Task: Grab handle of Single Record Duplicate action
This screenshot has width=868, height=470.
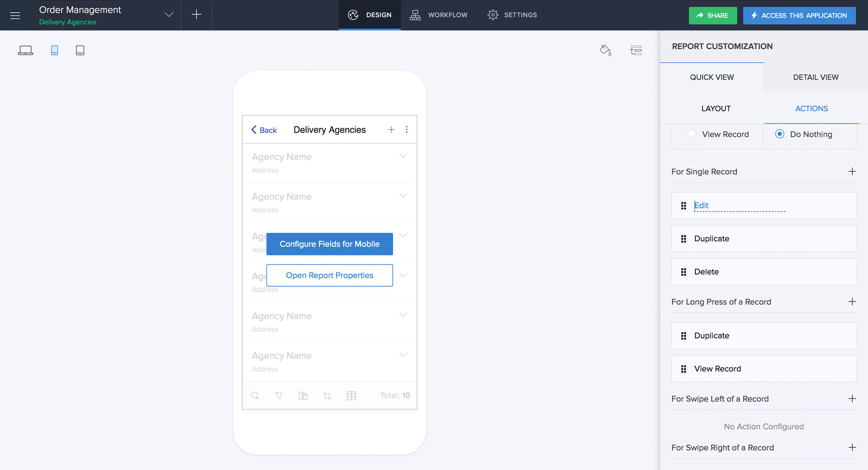Action: coord(683,239)
